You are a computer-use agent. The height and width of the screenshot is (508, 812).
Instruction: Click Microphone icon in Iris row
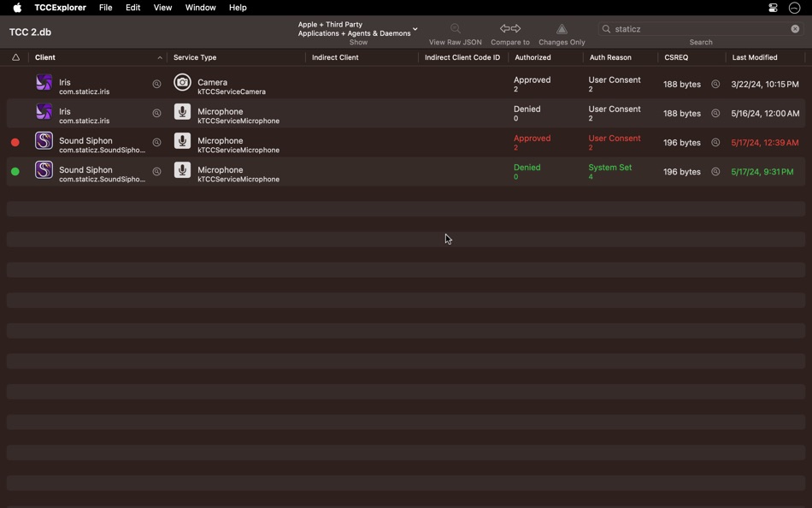tap(182, 111)
